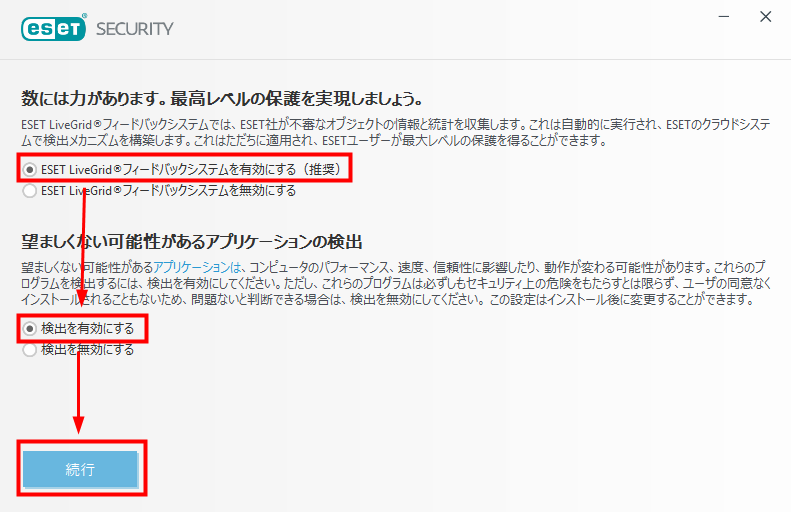This screenshot has height=512, width=791.
Task: Click the unwanted application description paragraph
Action: point(396,283)
